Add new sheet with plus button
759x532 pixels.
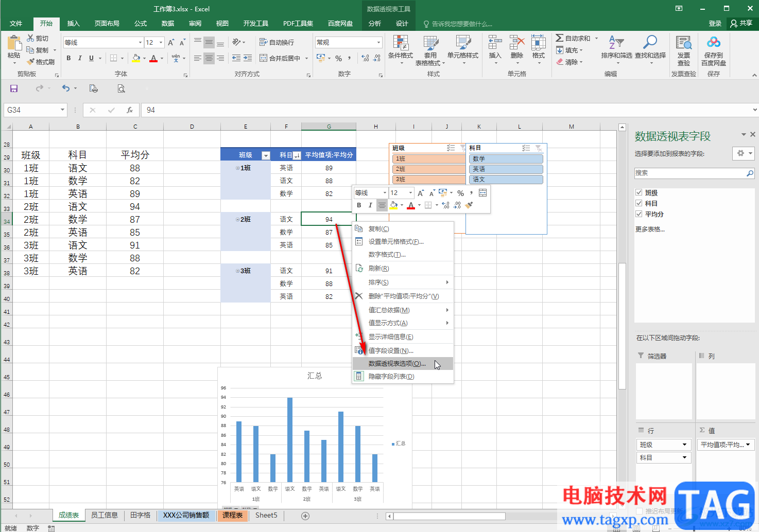[x=305, y=516]
